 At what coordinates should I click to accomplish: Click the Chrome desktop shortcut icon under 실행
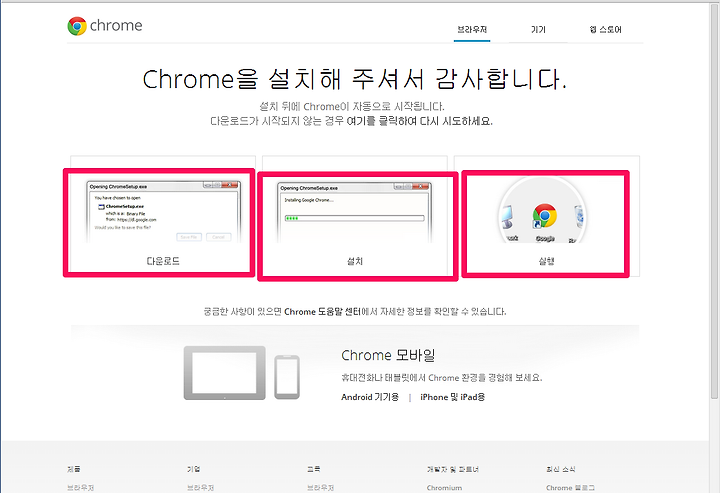click(x=545, y=217)
